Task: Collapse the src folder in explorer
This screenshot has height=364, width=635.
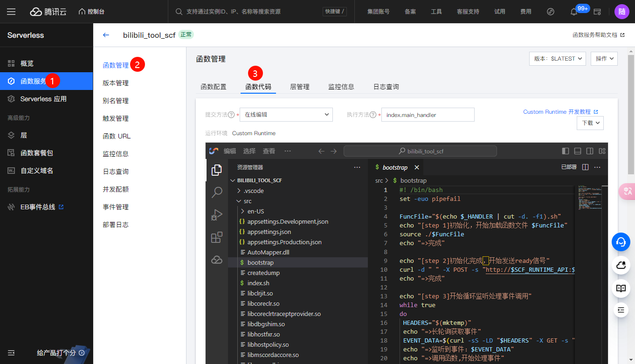Action: tap(239, 201)
